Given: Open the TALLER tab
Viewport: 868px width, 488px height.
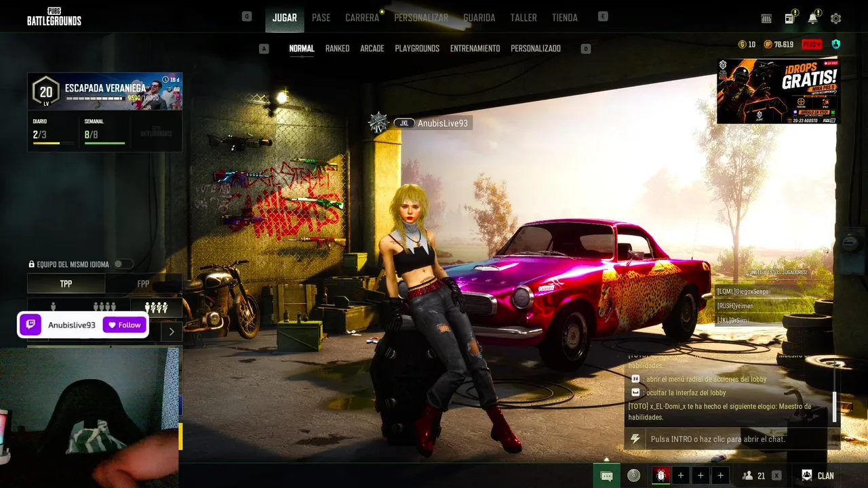Looking at the screenshot, I should click(x=524, y=18).
